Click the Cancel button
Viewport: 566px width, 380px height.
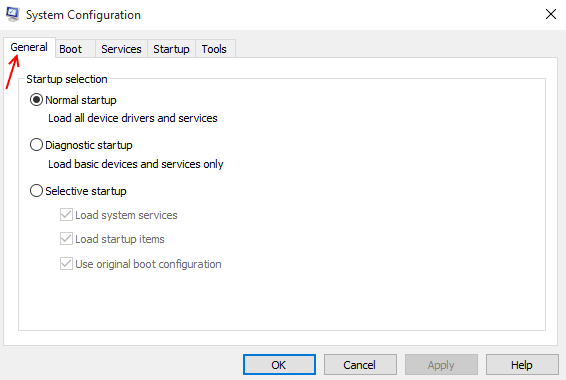(360, 365)
